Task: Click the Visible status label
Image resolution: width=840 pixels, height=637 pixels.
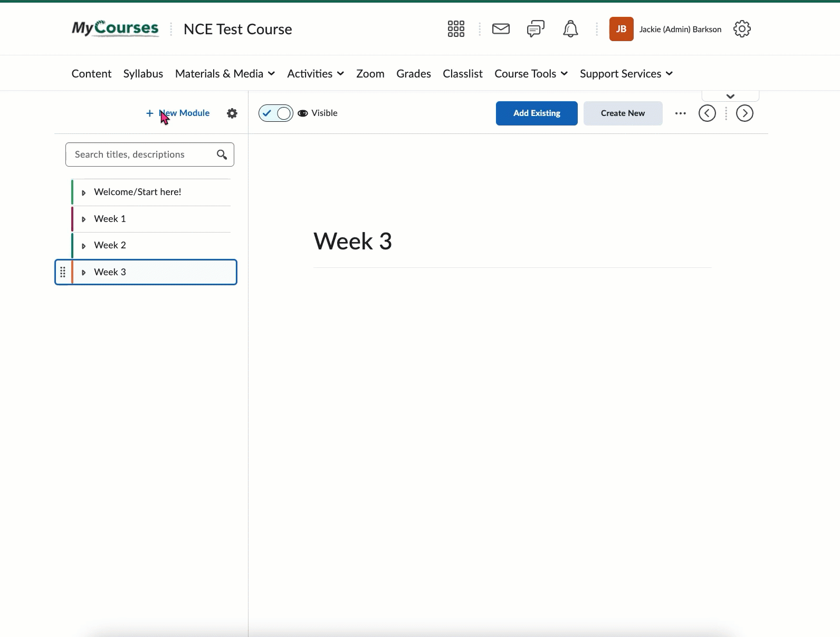Action: point(324,113)
